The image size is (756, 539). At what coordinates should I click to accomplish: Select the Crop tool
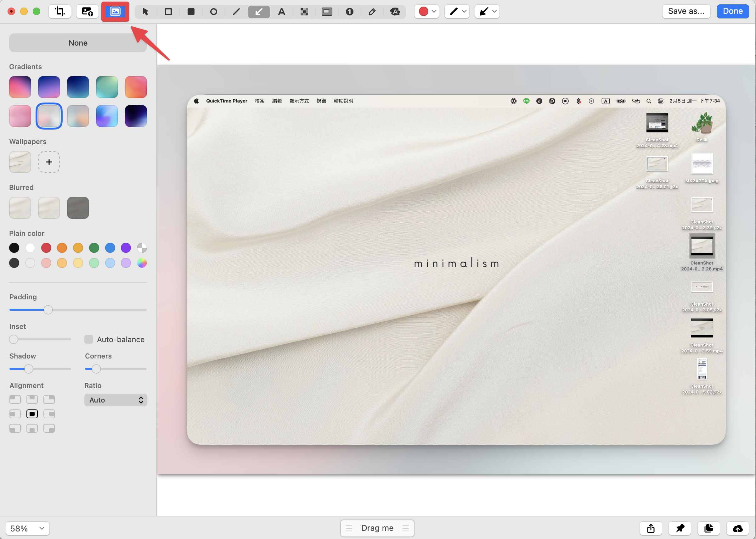click(60, 12)
